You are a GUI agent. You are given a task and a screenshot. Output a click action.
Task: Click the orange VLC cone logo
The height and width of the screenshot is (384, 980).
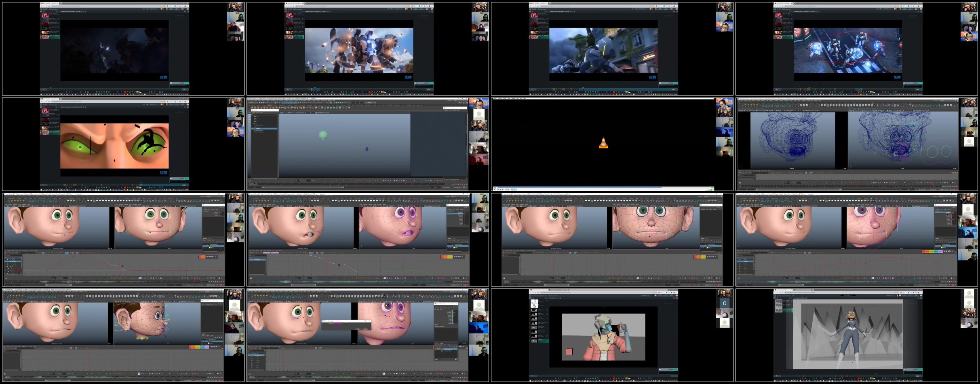tap(603, 143)
